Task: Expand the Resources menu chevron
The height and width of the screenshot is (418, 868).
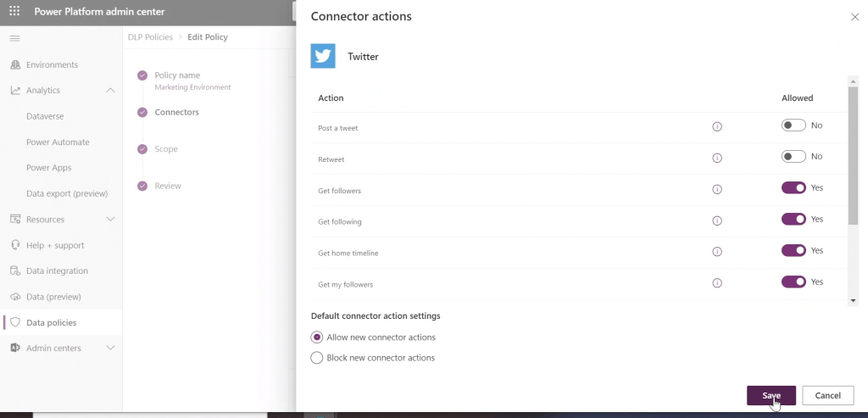Action: [110, 220]
